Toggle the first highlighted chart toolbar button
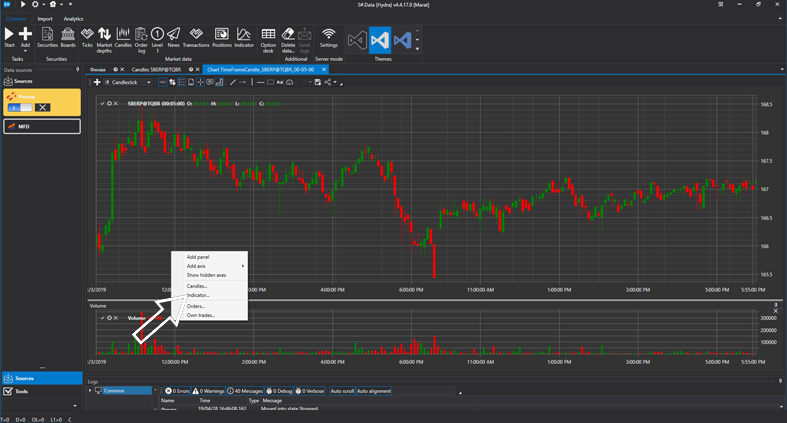 [x=163, y=82]
